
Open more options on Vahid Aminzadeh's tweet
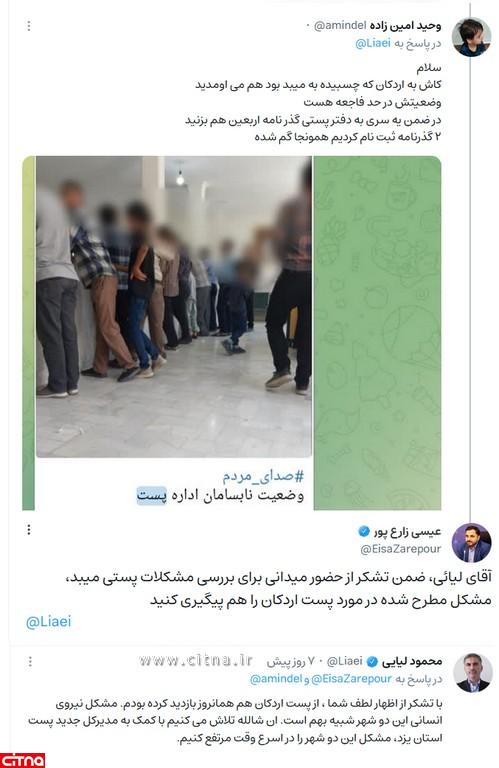[29, 26]
